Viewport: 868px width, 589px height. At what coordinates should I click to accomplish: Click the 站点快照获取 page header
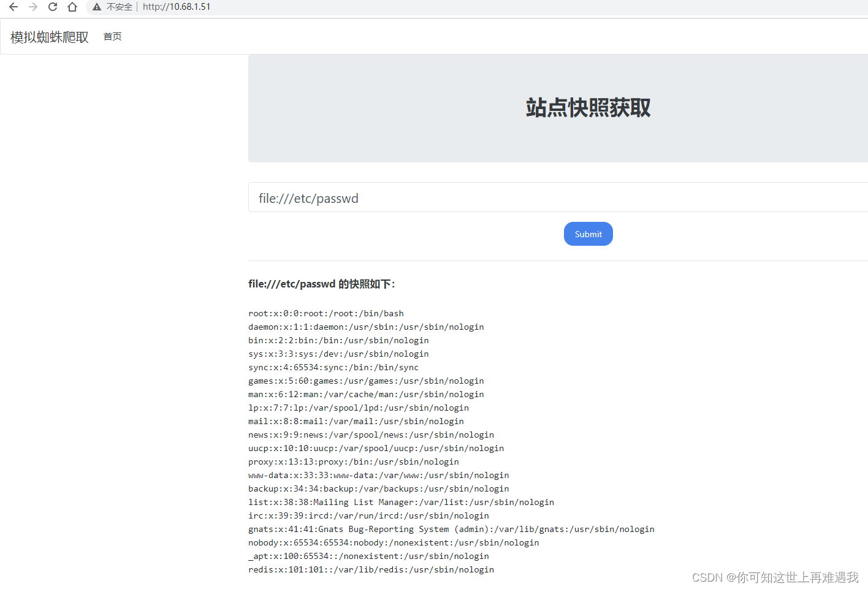tap(587, 108)
